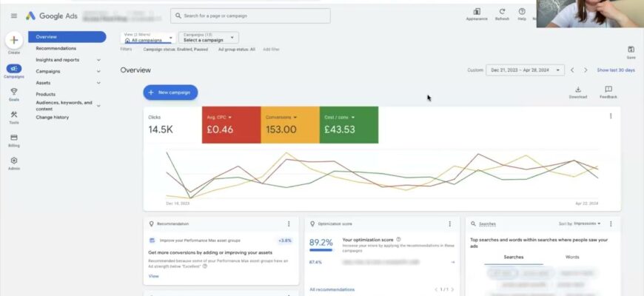Open the Select a campaign dropdown
Image resolution: width=644 pixels, height=296 pixels.
tap(208, 37)
